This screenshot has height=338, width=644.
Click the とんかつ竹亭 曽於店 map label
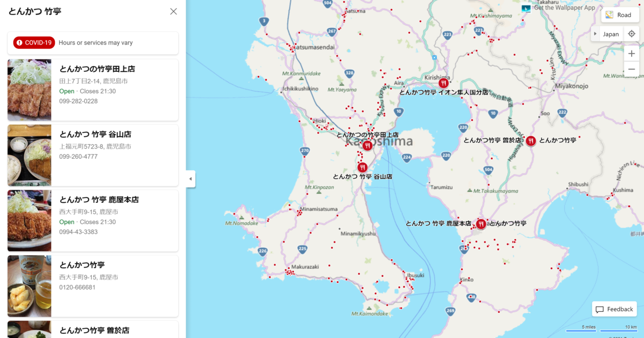[492, 140]
